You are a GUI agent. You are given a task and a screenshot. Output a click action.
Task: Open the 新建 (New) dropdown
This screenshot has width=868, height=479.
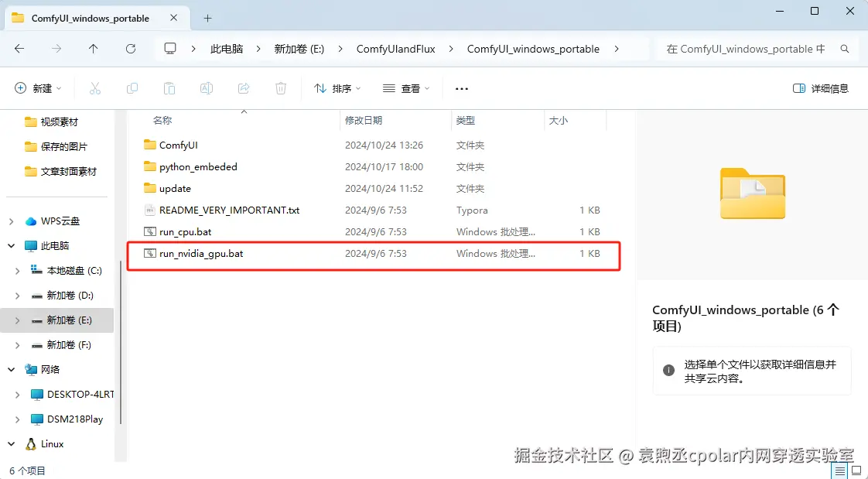click(x=38, y=88)
